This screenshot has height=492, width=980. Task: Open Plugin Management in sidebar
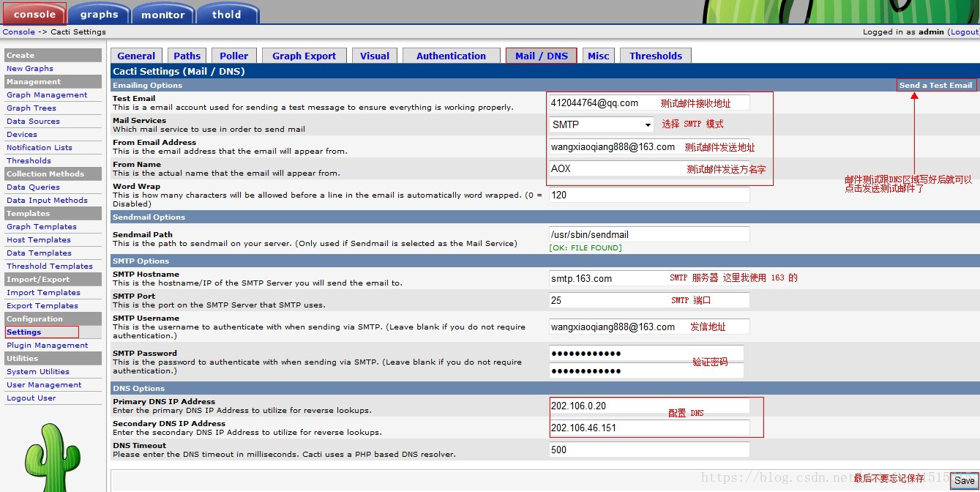[x=47, y=346]
